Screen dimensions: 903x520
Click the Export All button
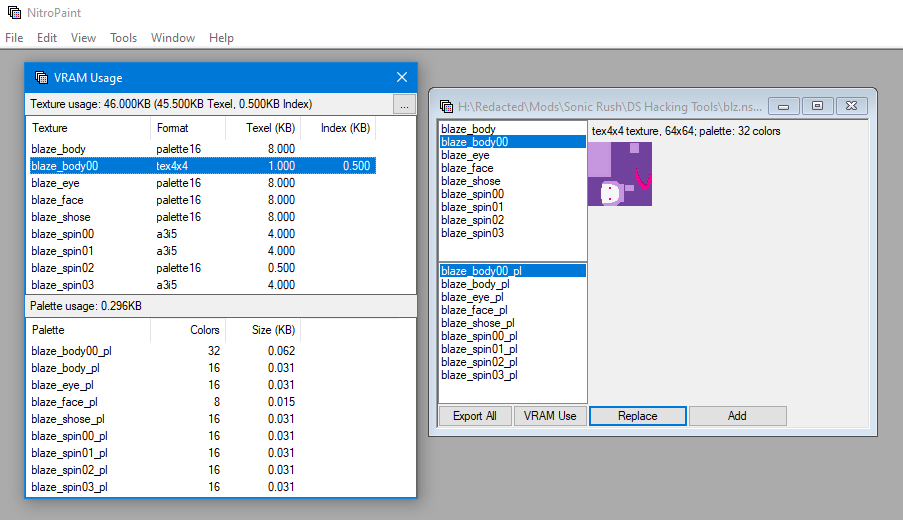(x=475, y=416)
